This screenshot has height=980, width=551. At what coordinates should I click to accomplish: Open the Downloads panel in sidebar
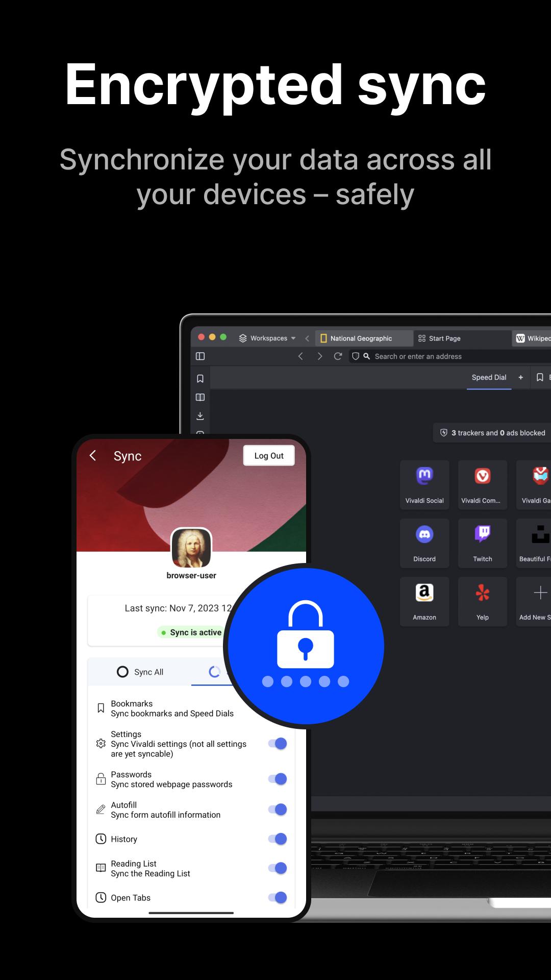pos(201,416)
